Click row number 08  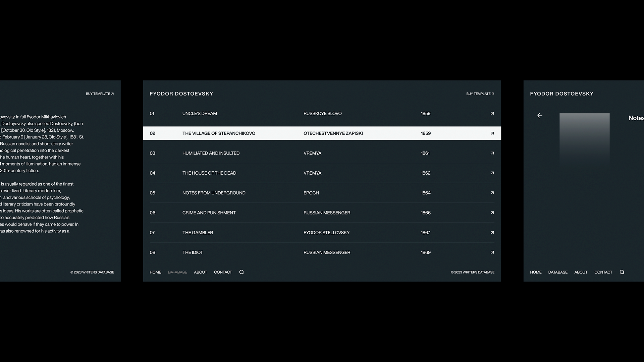(152, 252)
